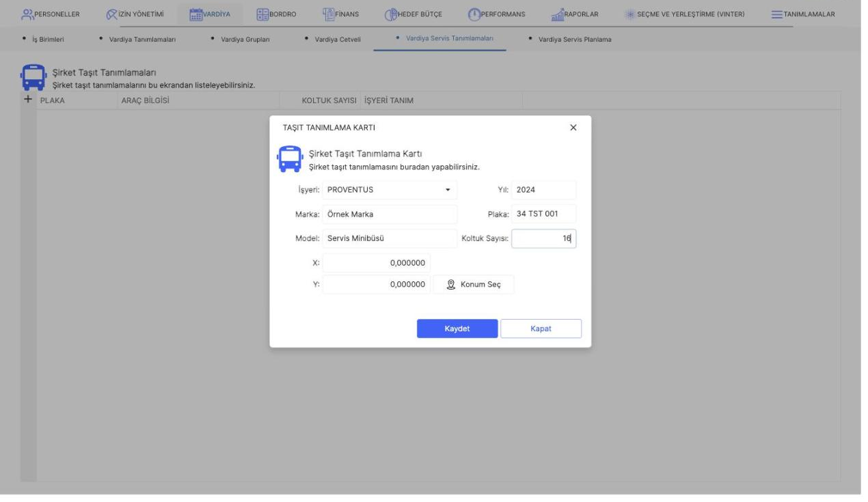Click the Plaka field with 34 TST 001
868x502 pixels.
point(544,214)
